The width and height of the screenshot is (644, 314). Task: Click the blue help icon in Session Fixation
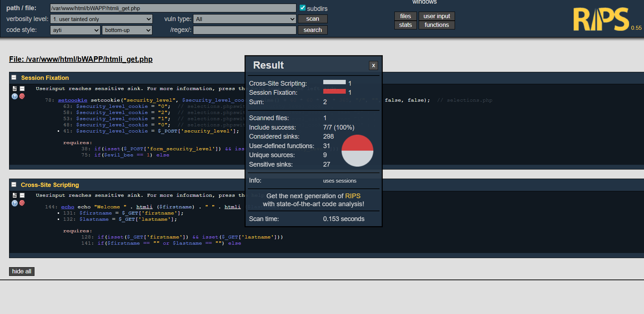pyautogui.click(x=15, y=96)
